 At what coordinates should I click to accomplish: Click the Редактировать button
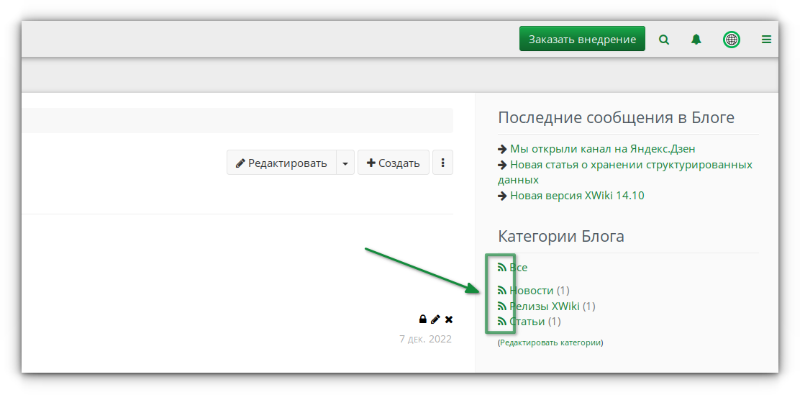coord(281,163)
